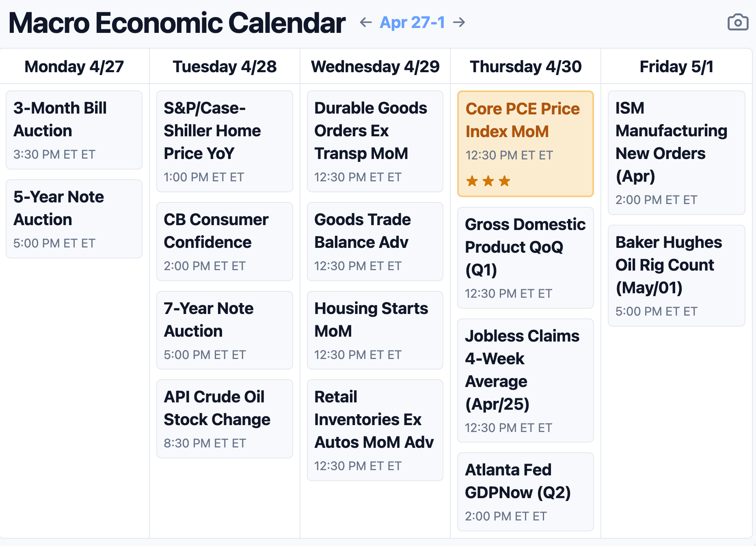The height and width of the screenshot is (546, 756).
Task: Open CB Consumer Confidence event
Action: pyautogui.click(x=225, y=241)
